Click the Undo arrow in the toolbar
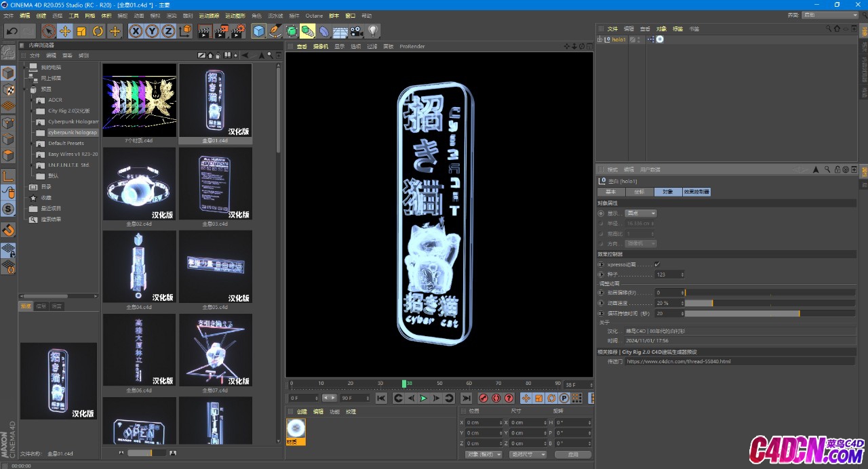868x469 pixels. click(x=12, y=31)
